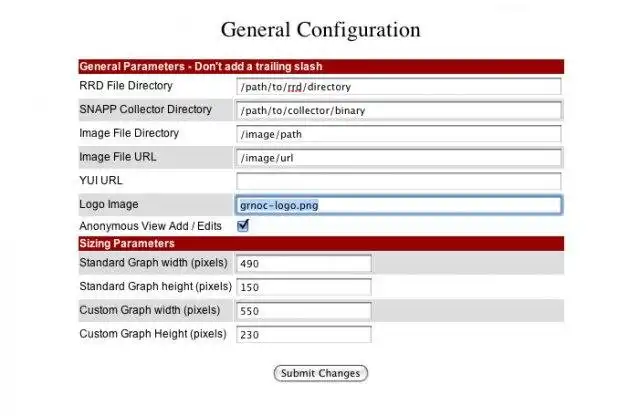The image size is (640, 416).
Task: Select the Image File Directory field
Action: click(398, 134)
